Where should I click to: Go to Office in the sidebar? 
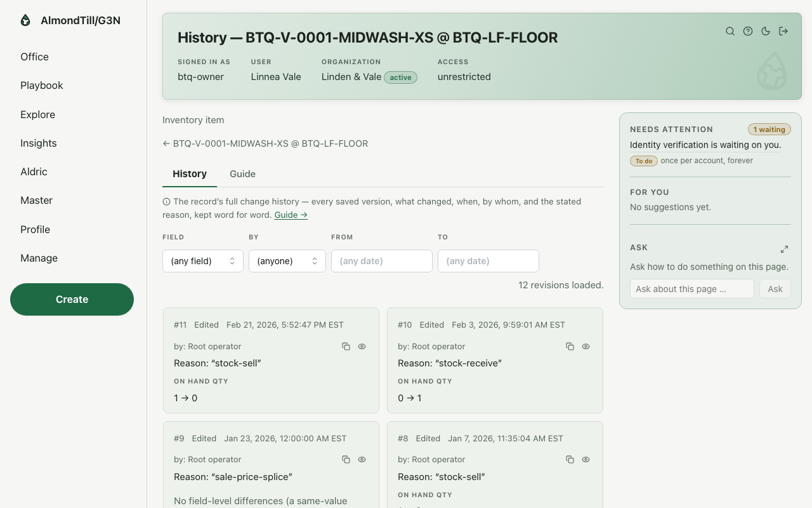pos(34,57)
